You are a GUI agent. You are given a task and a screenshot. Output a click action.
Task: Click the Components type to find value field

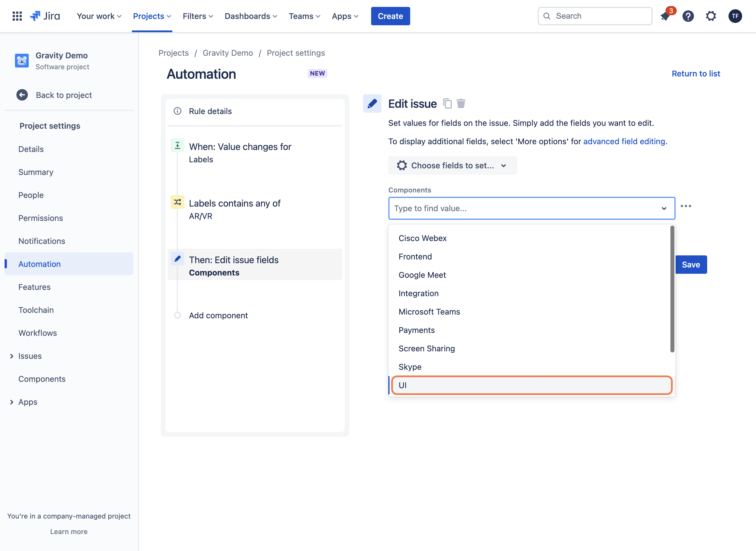click(532, 208)
